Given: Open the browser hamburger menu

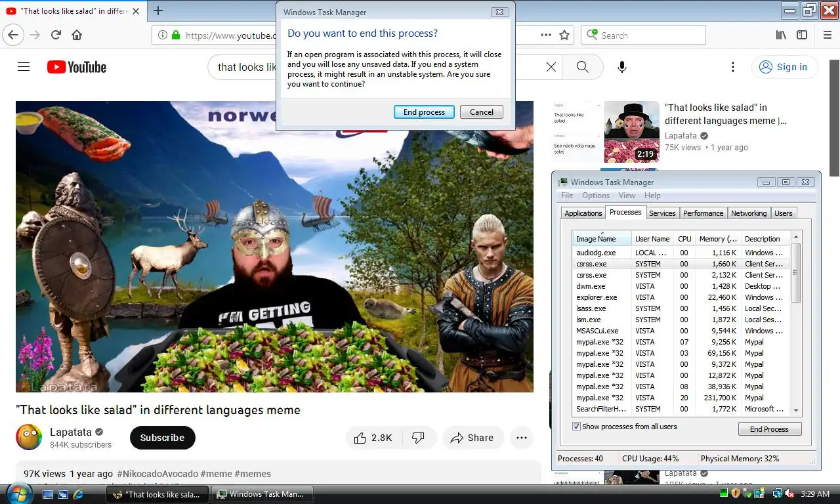Looking at the screenshot, I should click(827, 35).
